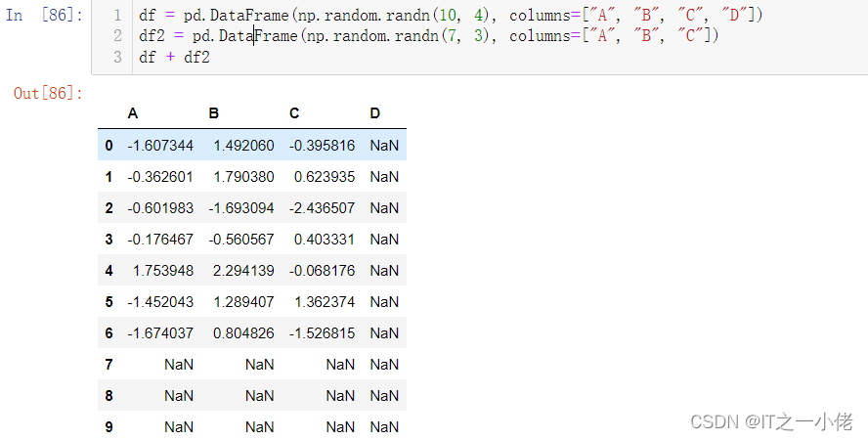
Task: Click the NaN in column D of row 4
Action: (384, 271)
